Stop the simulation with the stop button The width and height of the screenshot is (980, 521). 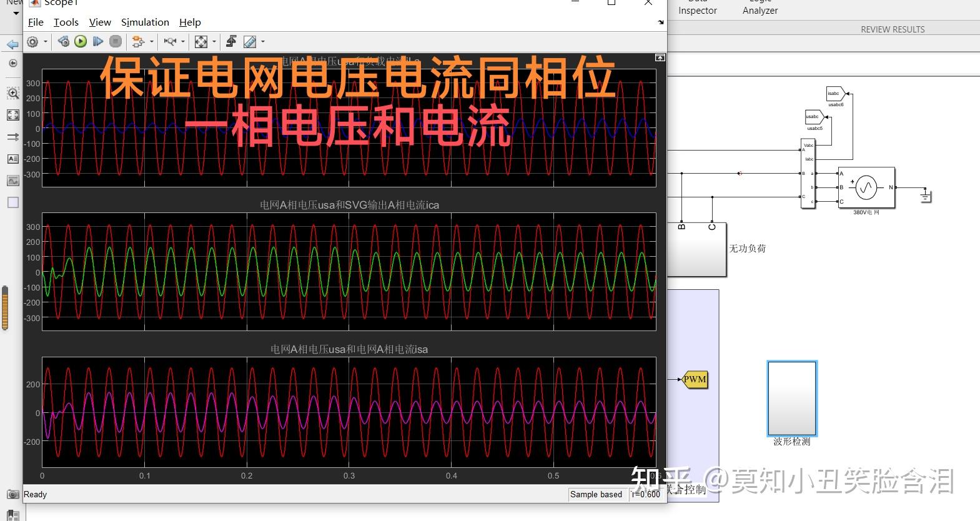116,41
